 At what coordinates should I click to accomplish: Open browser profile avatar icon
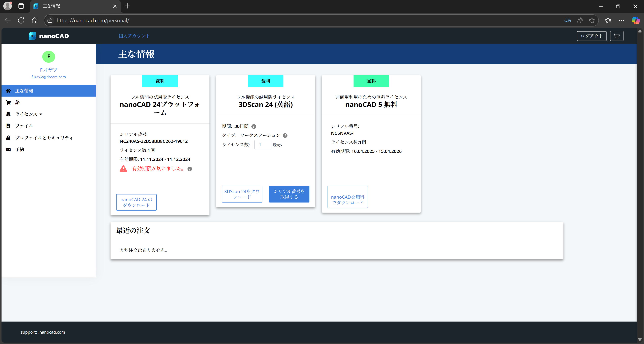coord(8,6)
